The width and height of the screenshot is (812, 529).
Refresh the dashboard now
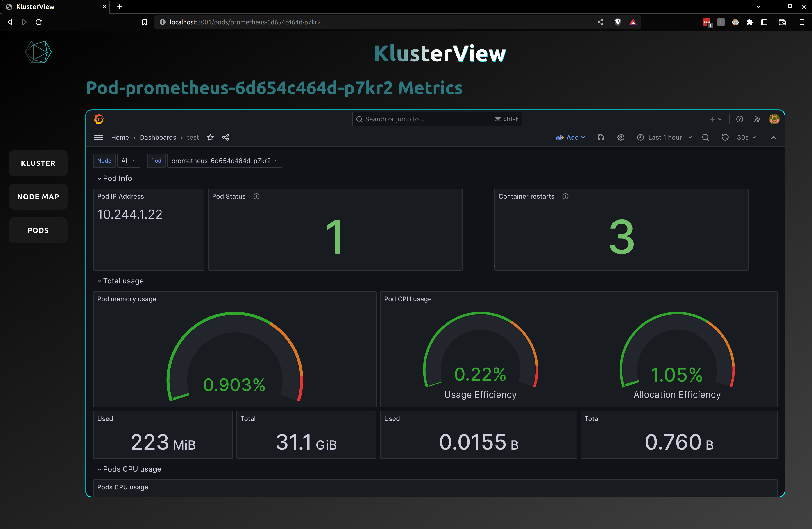click(x=725, y=138)
